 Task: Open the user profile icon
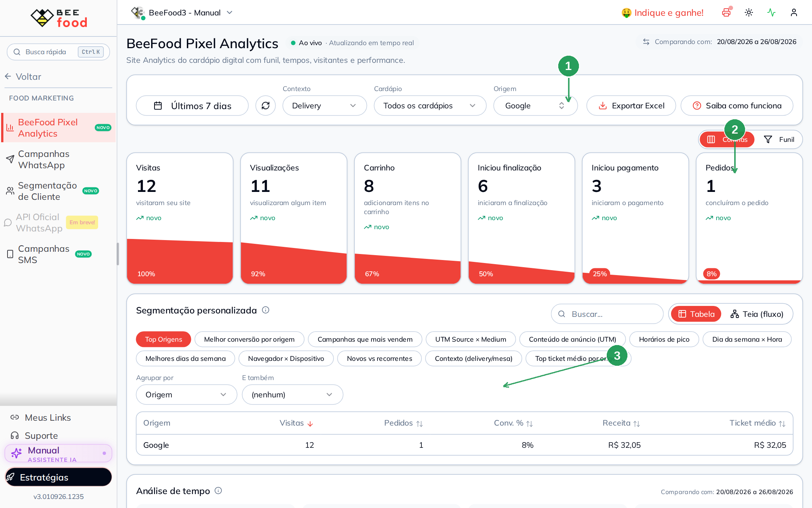pyautogui.click(x=794, y=12)
